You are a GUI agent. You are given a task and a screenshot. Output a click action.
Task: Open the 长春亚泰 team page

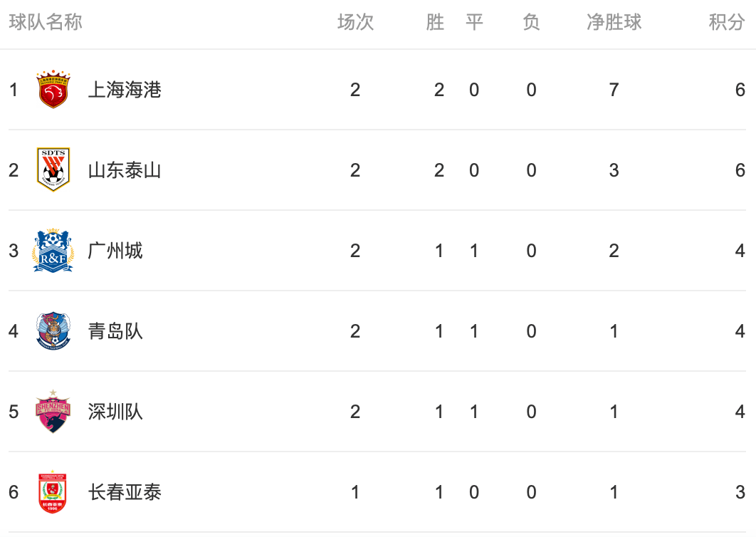tap(125, 492)
